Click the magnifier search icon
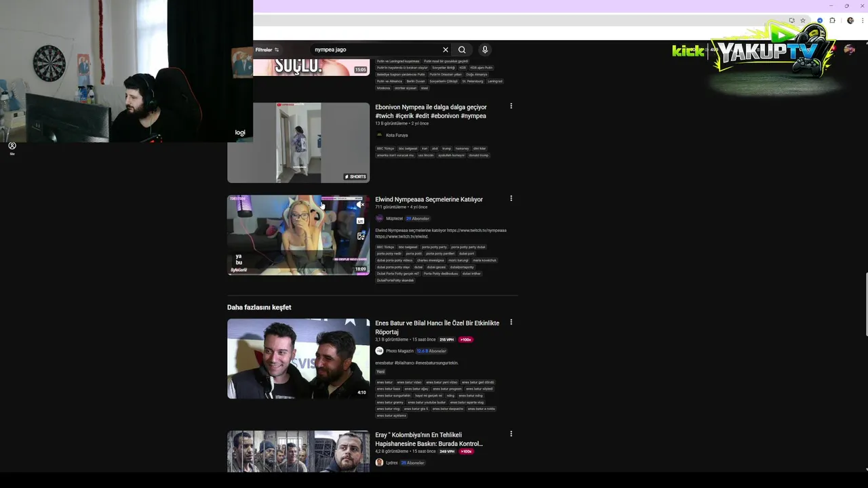The width and height of the screenshot is (868, 488). (462, 49)
